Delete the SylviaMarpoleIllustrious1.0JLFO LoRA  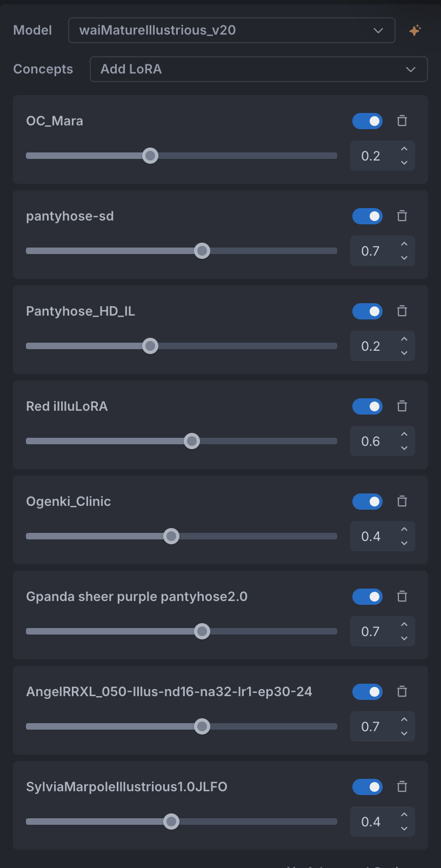coord(402,787)
